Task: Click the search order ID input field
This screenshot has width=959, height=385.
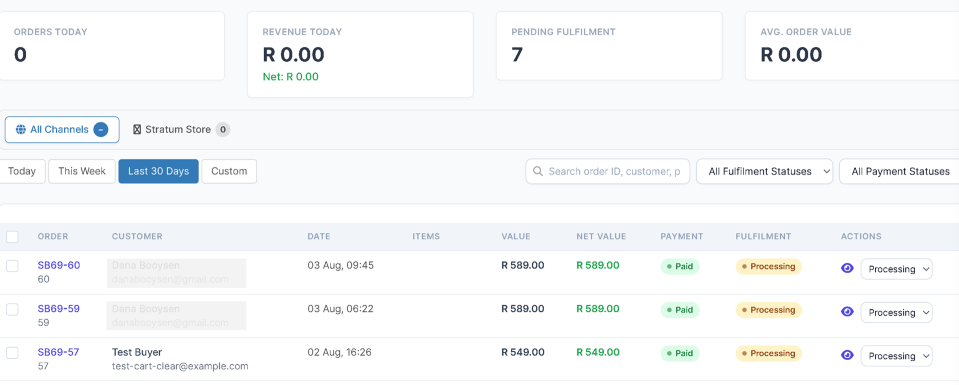Action: 607,171
